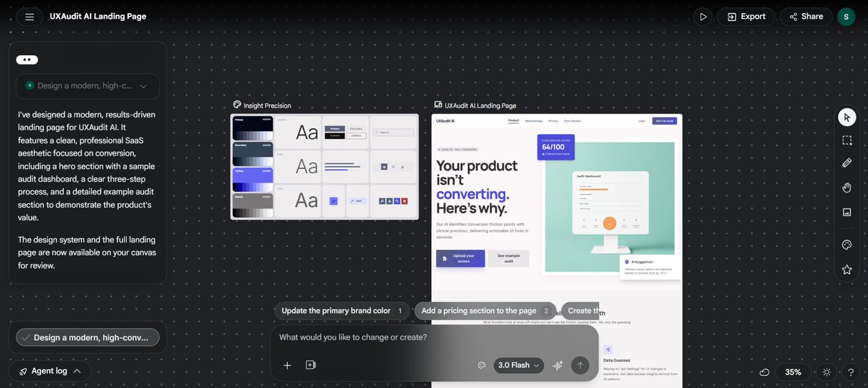Click the 64/100 conversion score badge

tap(556, 147)
